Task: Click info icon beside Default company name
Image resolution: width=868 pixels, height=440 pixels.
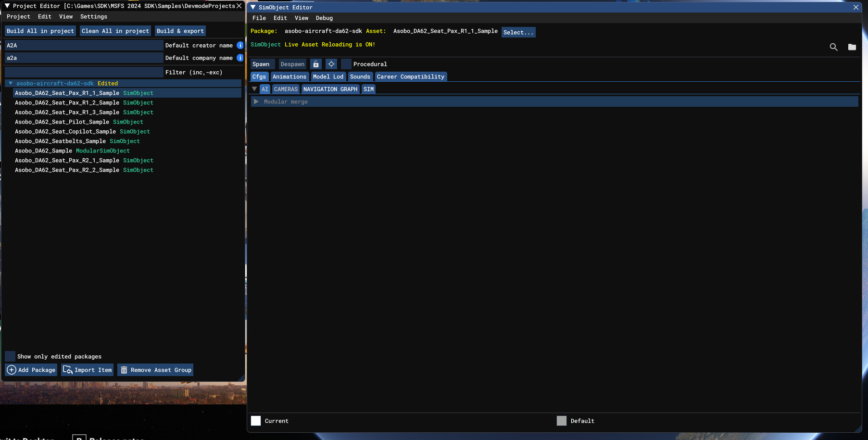Action: click(240, 58)
